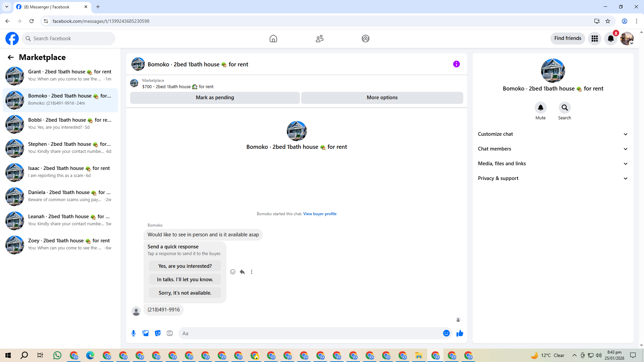The width and height of the screenshot is (644, 362).
Task: Send quick reply 'Yes, are you interested?'
Action: (185, 266)
